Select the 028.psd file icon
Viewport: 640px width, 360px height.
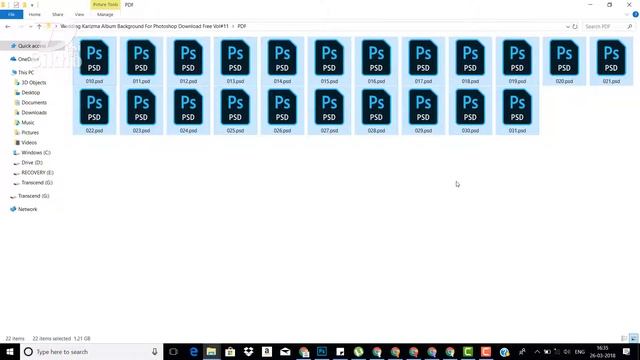[376, 107]
